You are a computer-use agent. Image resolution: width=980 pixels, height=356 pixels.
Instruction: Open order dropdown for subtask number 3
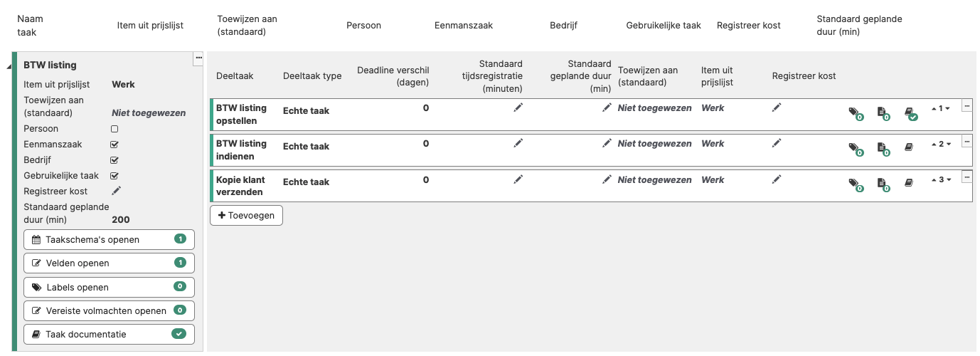tap(941, 179)
